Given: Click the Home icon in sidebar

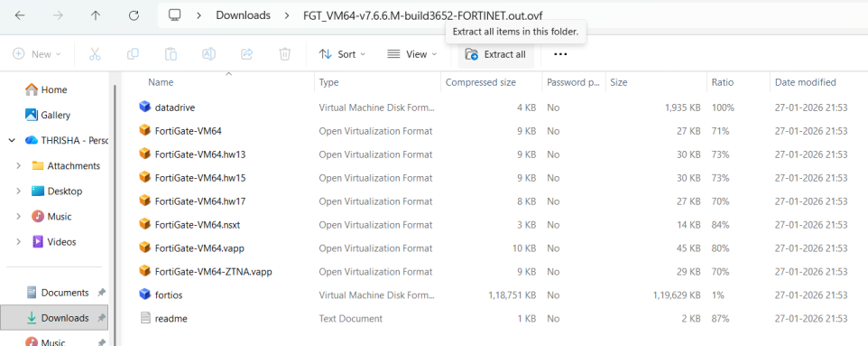Looking at the screenshot, I should (x=32, y=89).
